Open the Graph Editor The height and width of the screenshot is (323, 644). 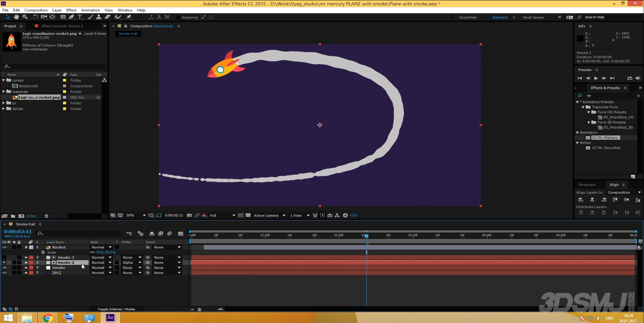(181, 234)
